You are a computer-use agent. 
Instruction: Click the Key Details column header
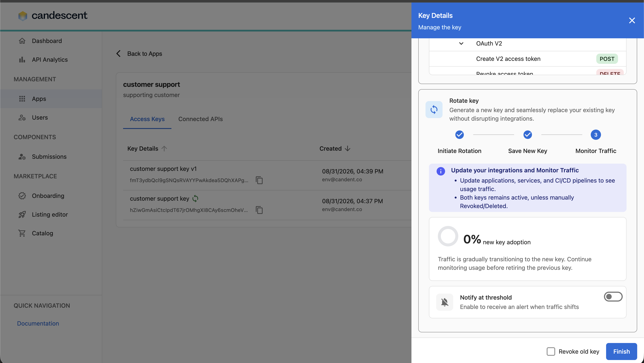click(x=143, y=148)
